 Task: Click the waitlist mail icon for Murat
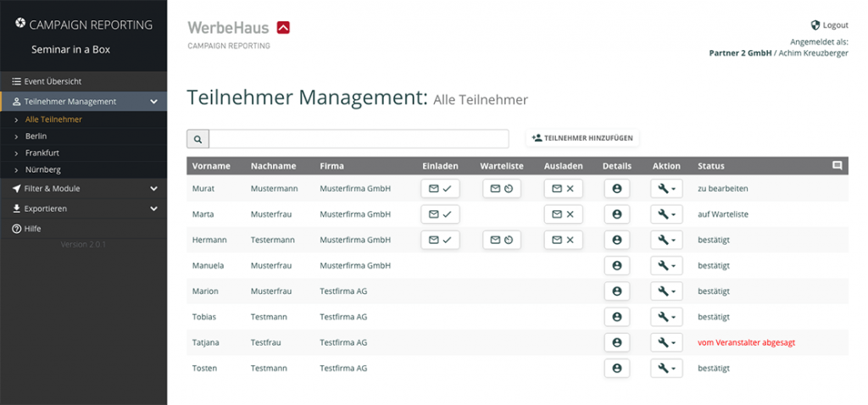[502, 189]
